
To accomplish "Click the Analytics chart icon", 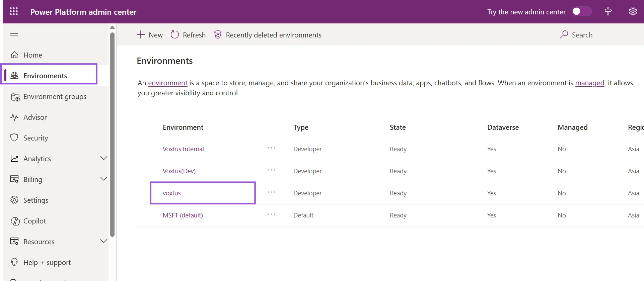I will coord(14,159).
